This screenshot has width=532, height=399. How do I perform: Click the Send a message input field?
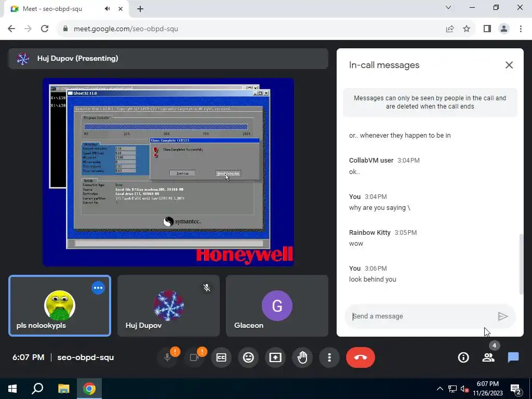click(421, 316)
